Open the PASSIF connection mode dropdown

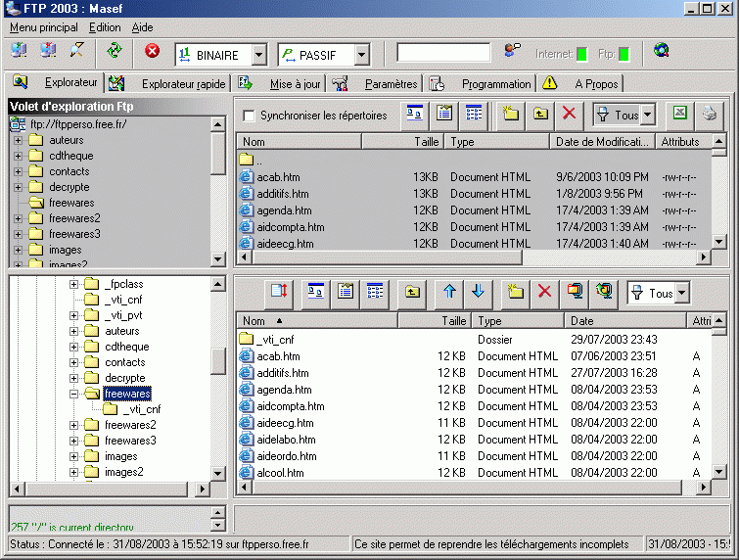(361, 55)
